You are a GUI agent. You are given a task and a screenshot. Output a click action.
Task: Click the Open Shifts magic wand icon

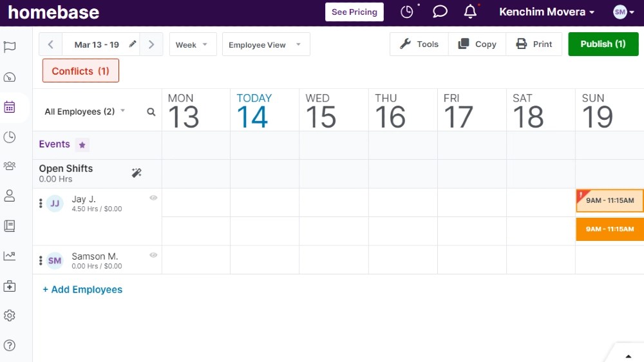tap(137, 173)
